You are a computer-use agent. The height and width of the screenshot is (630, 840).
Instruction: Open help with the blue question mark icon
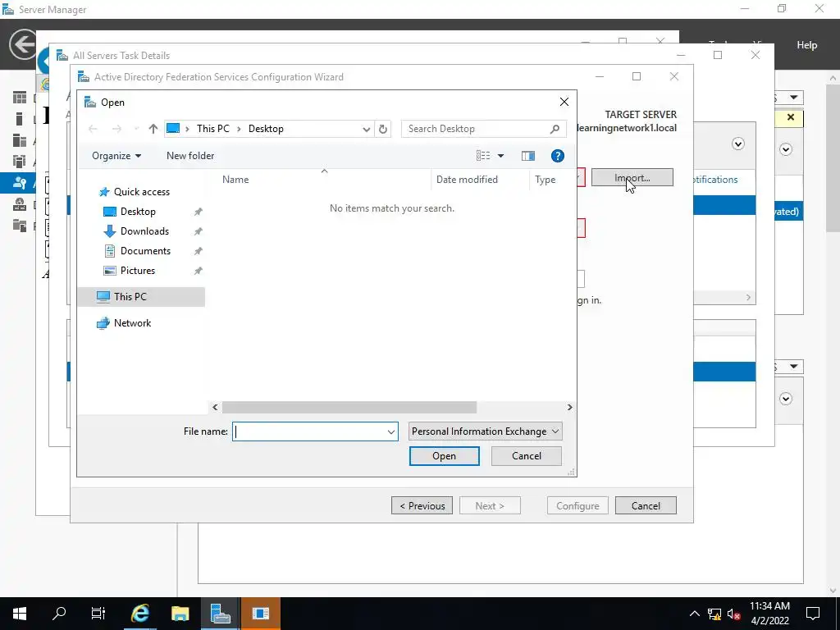557,156
